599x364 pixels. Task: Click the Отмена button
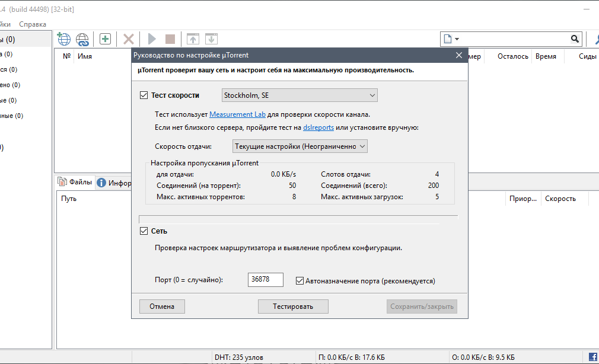point(162,306)
